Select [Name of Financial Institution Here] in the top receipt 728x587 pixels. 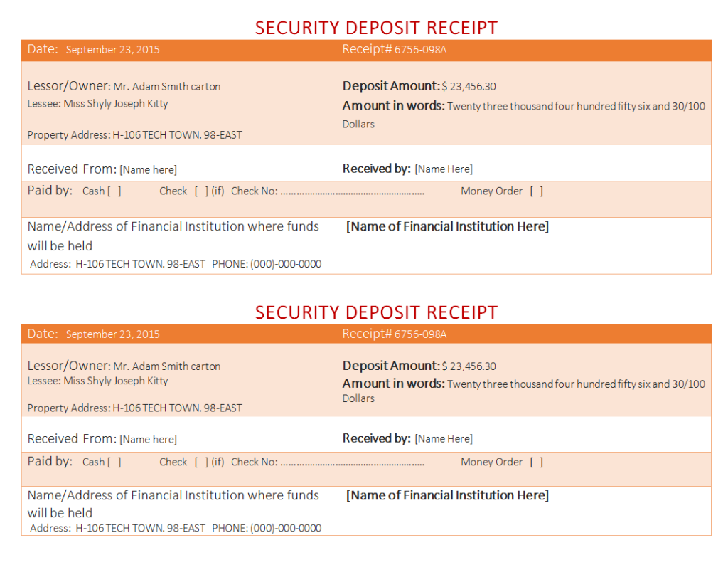coord(447,227)
